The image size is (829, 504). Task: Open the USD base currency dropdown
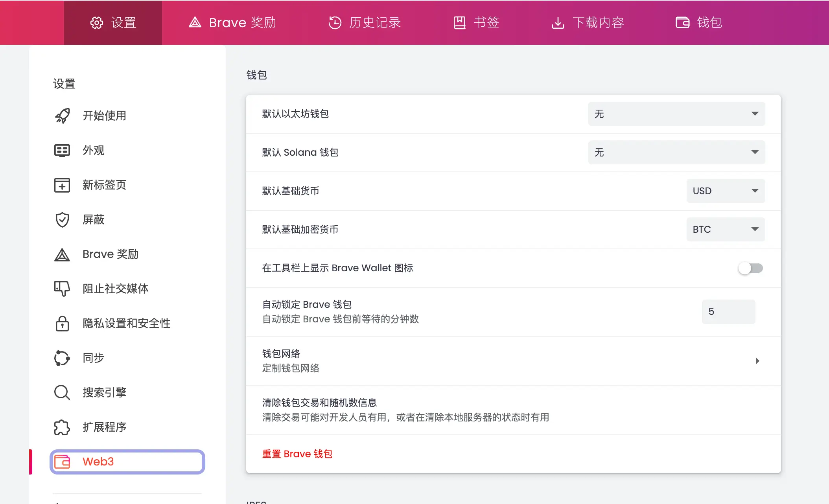pyautogui.click(x=726, y=191)
